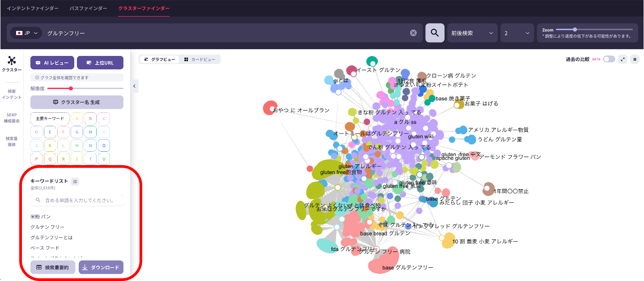Clear the search query with the X icon

[413, 33]
